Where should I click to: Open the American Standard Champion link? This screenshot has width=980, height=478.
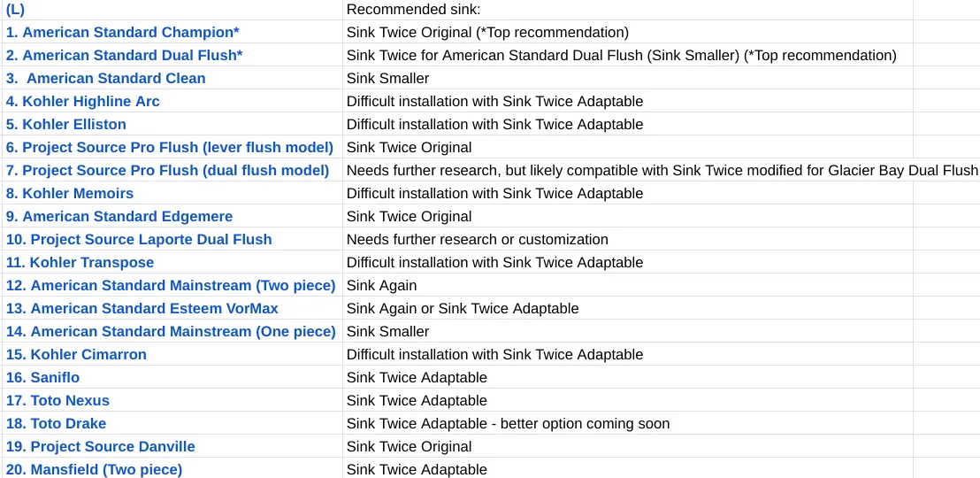pos(122,33)
